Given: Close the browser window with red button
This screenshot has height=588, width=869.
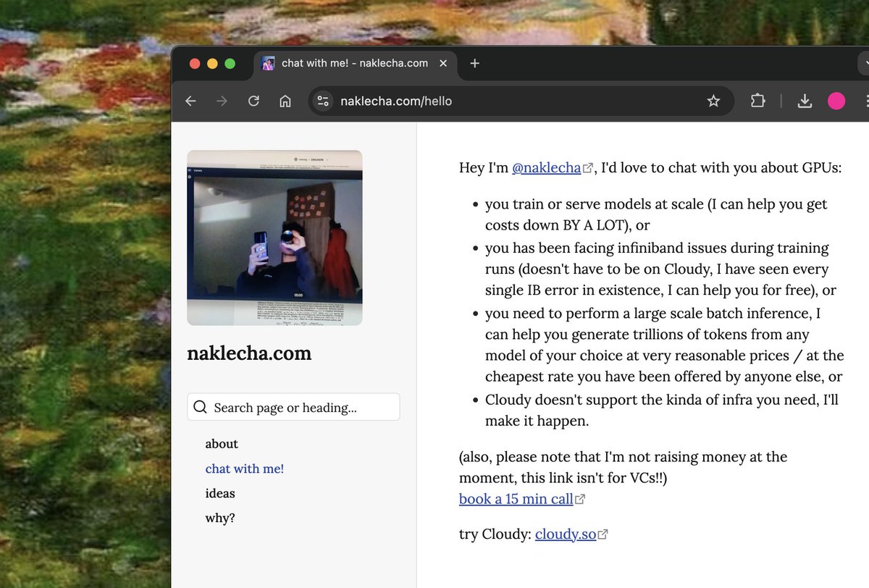Looking at the screenshot, I should pyautogui.click(x=195, y=63).
